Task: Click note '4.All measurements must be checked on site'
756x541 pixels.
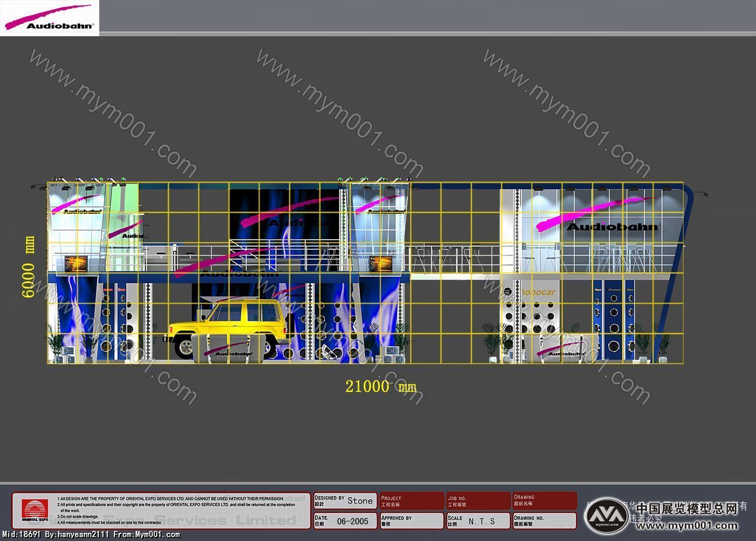Action: click(109, 523)
